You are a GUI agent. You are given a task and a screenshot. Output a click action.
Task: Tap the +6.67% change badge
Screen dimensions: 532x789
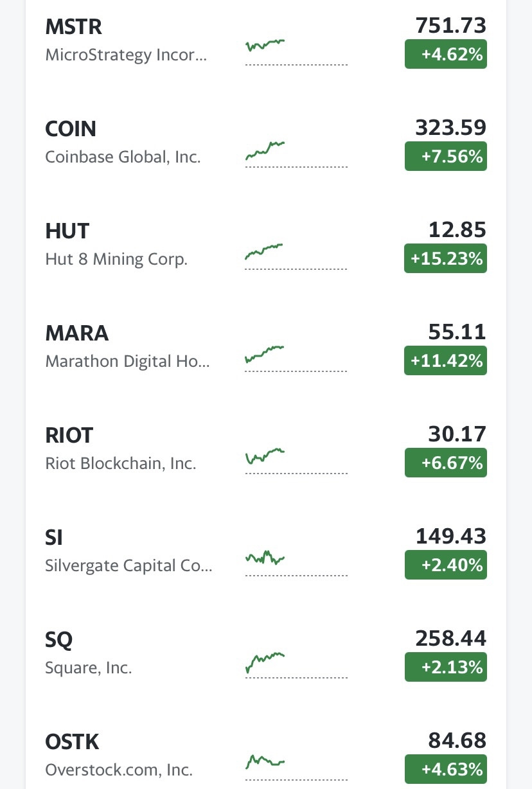coord(446,463)
